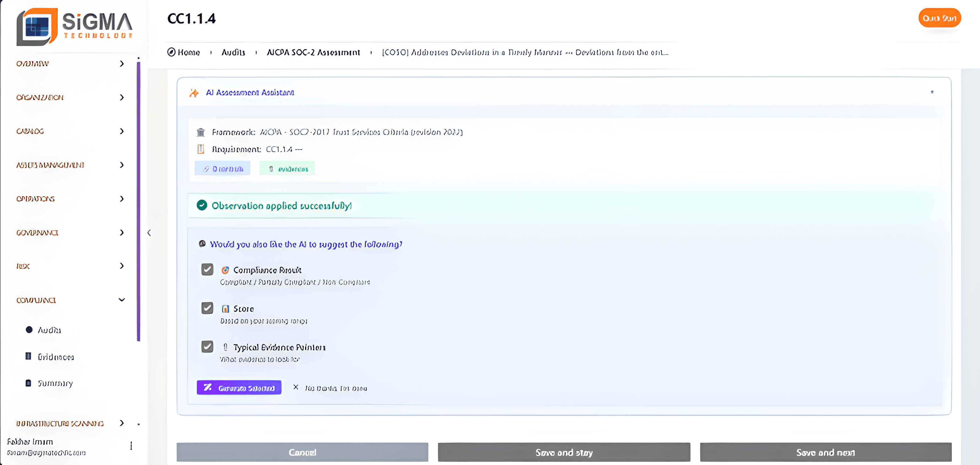Image resolution: width=980 pixels, height=465 pixels.
Task: Open Audits in the Compliance submenu
Action: click(49, 330)
